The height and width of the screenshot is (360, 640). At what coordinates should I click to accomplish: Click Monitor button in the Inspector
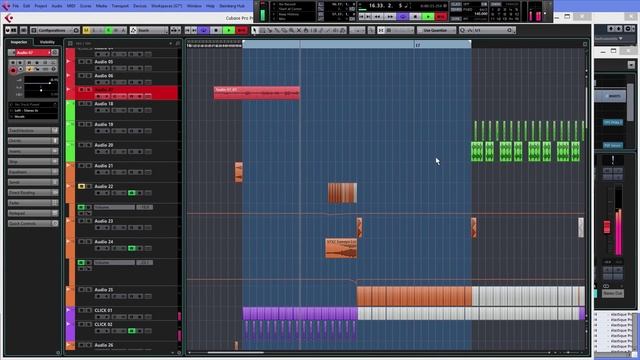click(21, 69)
